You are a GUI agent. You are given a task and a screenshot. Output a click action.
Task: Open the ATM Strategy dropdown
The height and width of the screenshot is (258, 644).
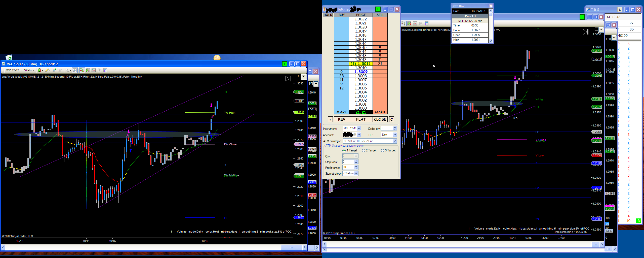point(395,141)
